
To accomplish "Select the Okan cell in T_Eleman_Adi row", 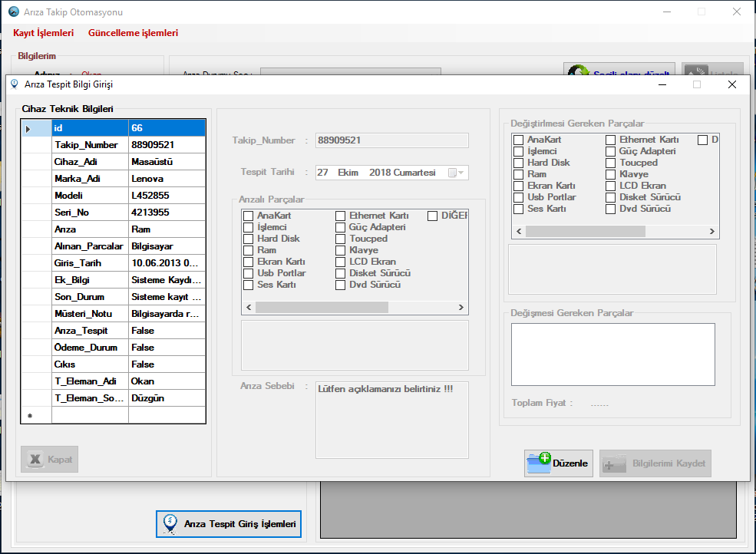I will [x=167, y=381].
